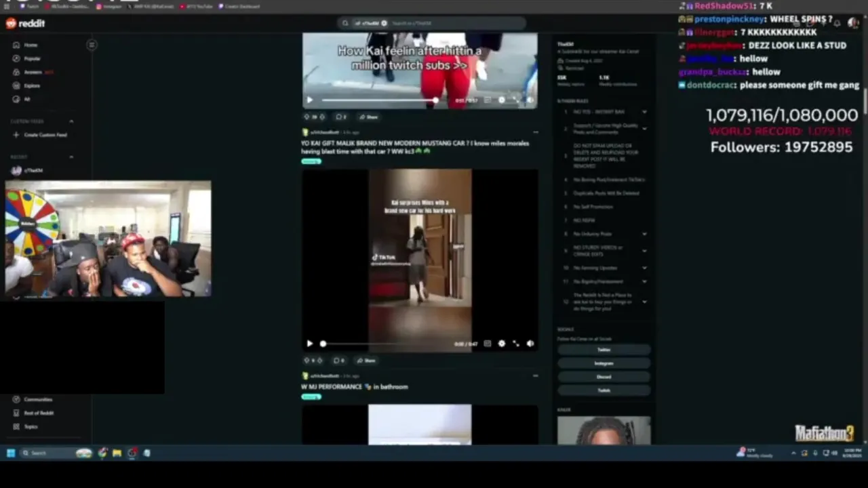Collapse the Custom Feeds section

[71, 121]
